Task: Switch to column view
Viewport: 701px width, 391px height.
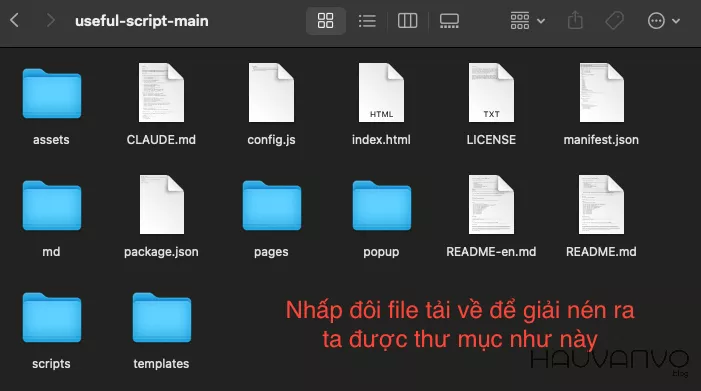Action: 407,21
